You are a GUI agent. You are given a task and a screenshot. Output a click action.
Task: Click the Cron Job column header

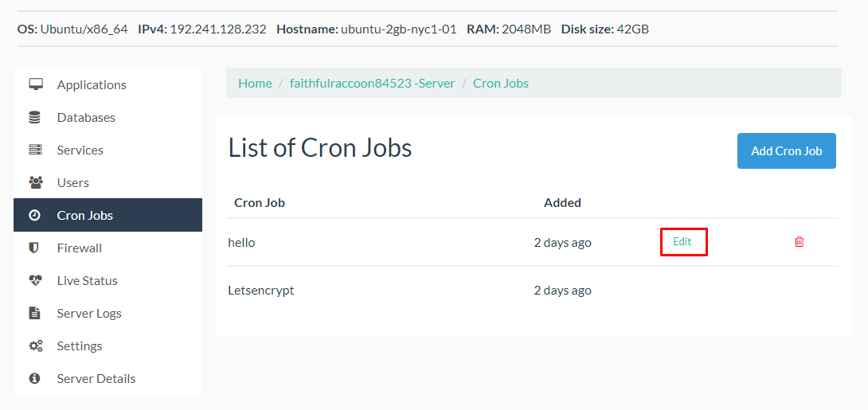260,202
